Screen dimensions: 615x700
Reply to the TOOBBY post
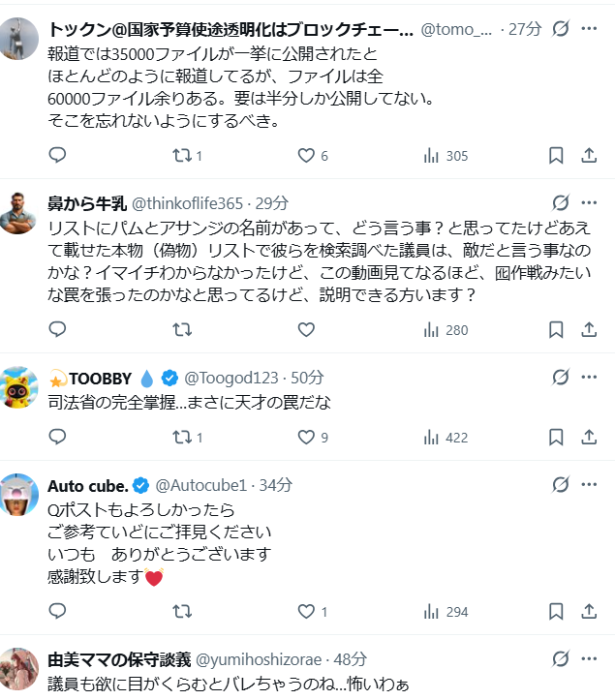pos(57,438)
